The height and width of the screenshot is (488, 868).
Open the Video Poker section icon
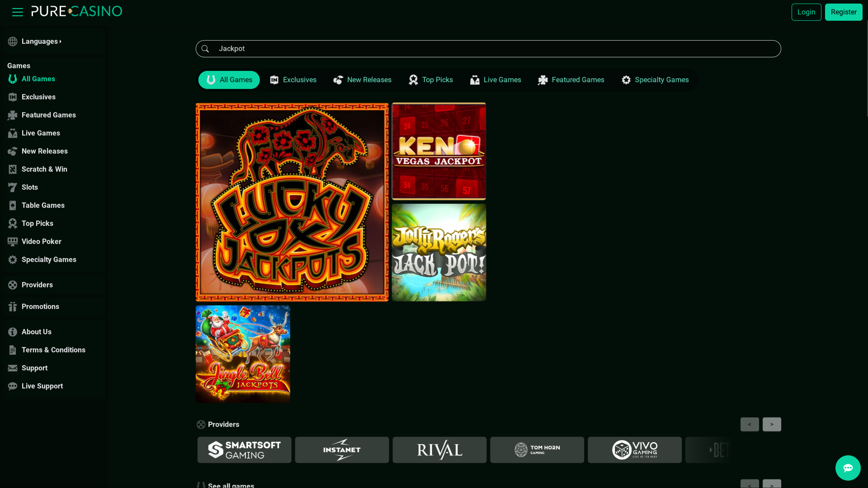tap(12, 241)
